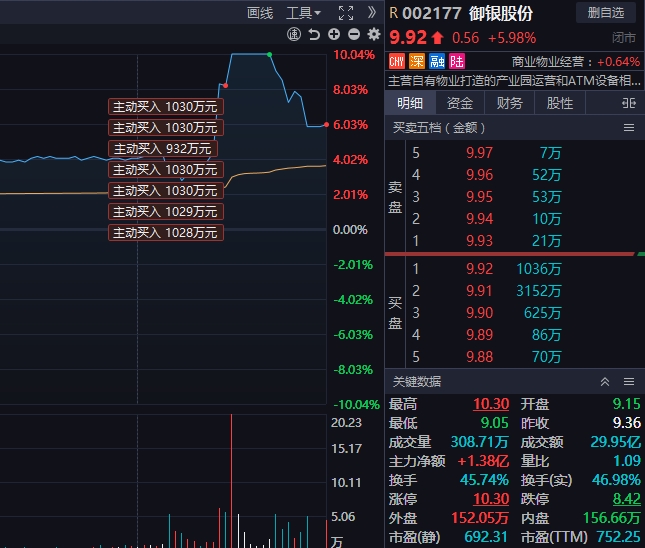This screenshot has height=548, width=645.
Task: Click buy level 3 price 9.90
Action: click(479, 313)
